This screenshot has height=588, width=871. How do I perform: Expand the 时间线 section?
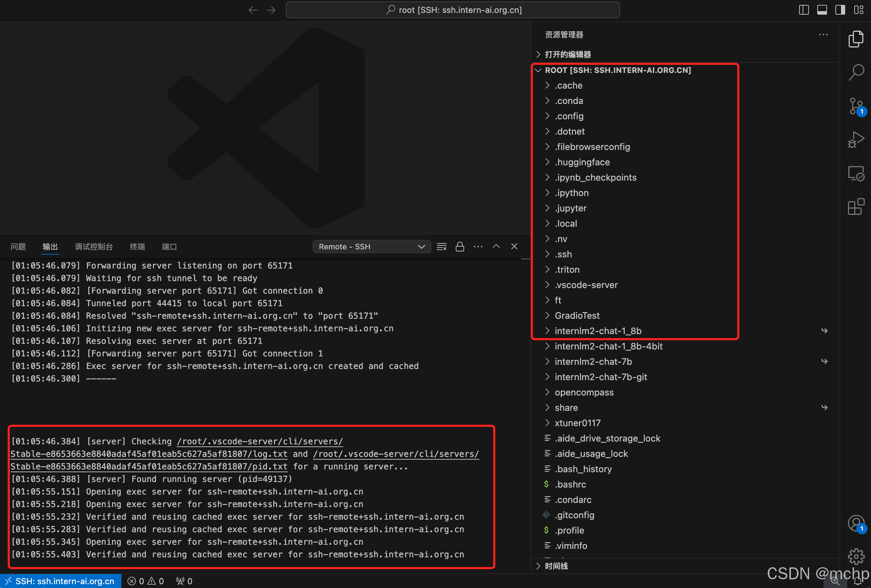coord(685,566)
